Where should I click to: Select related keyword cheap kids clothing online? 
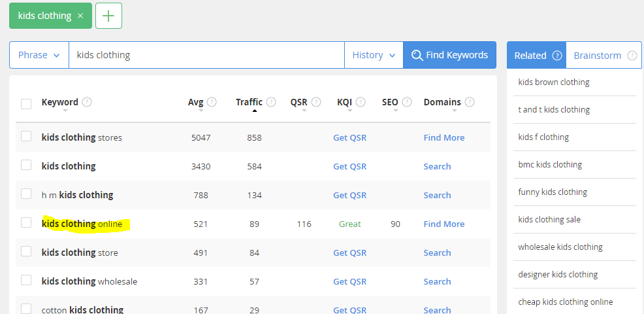[x=565, y=302]
